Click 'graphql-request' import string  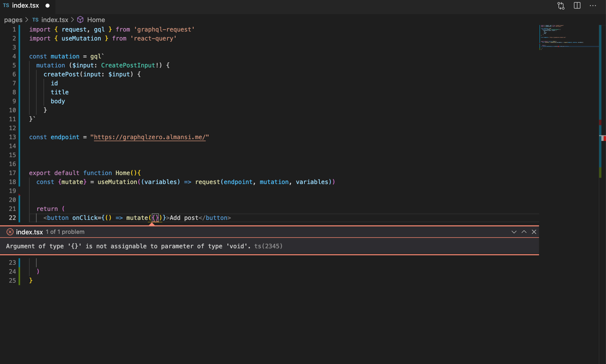(164, 29)
